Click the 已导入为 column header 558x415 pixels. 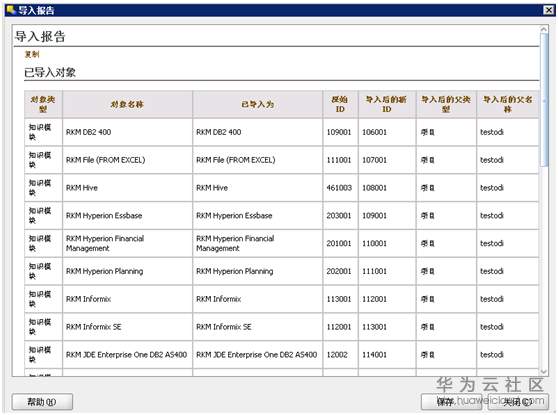[258, 104]
